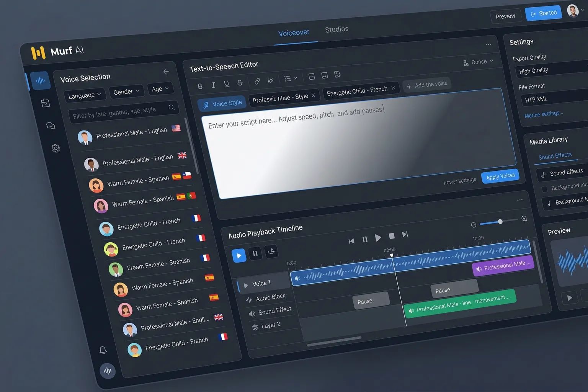The width and height of the screenshot is (588, 392).
Task: Open the Language filter dropdown
Action: (85, 95)
